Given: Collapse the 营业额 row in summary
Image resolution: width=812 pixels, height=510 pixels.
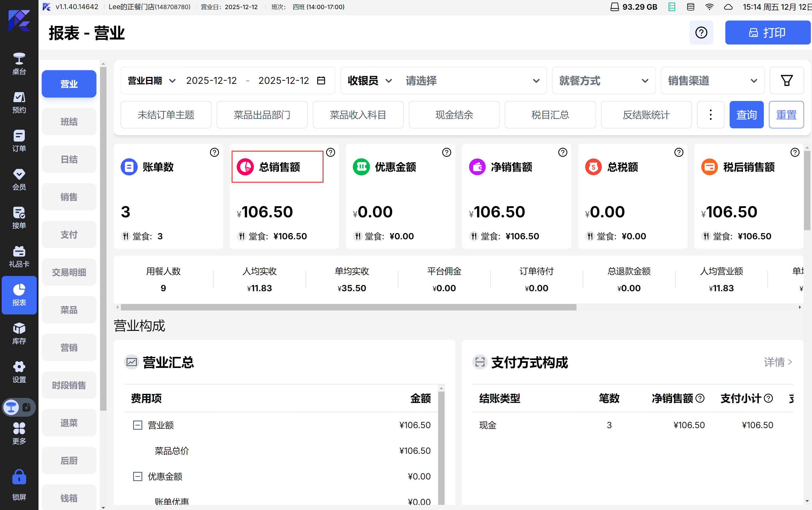Looking at the screenshot, I should (x=137, y=425).
